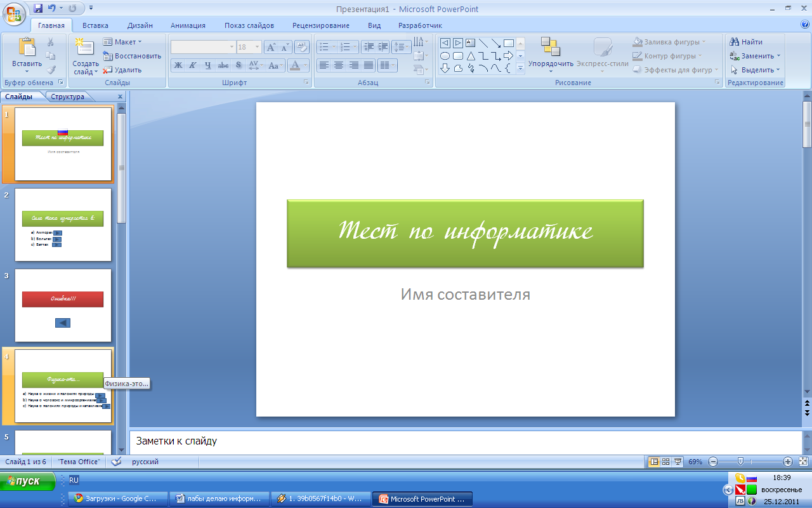Image resolution: width=812 pixels, height=508 pixels.
Task: Select the text box shape in gallery
Action: coord(471,43)
